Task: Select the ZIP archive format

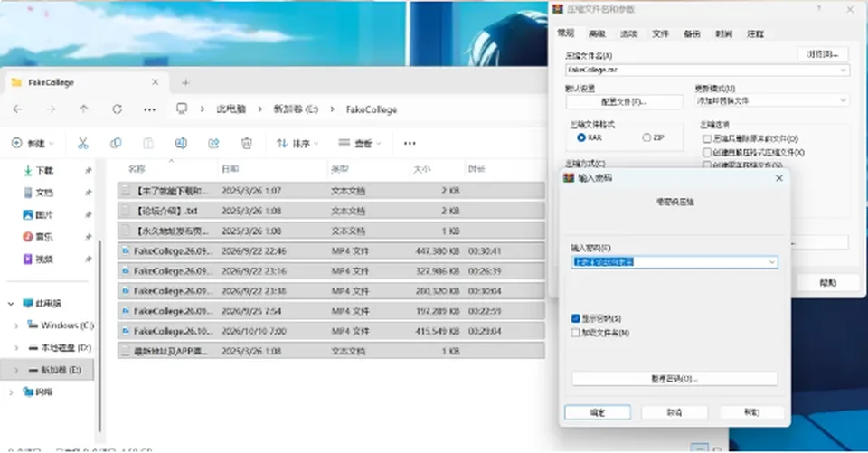Action: (x=646, y=137)
